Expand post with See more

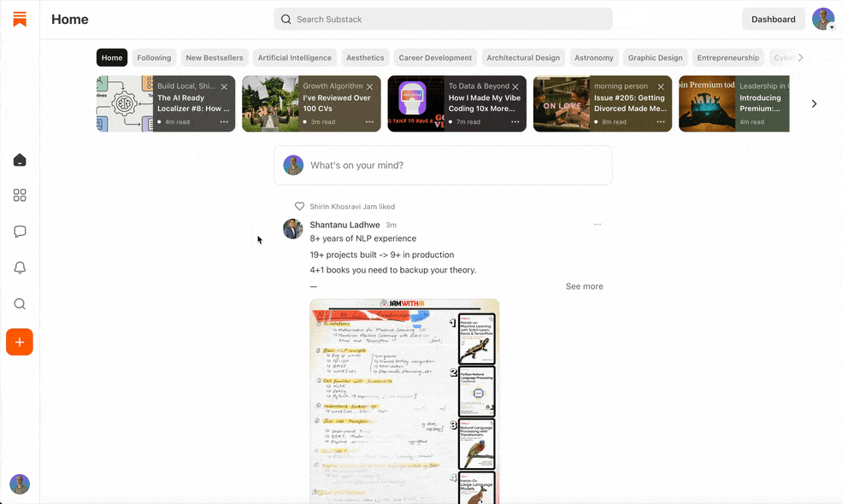pos(584,286)
